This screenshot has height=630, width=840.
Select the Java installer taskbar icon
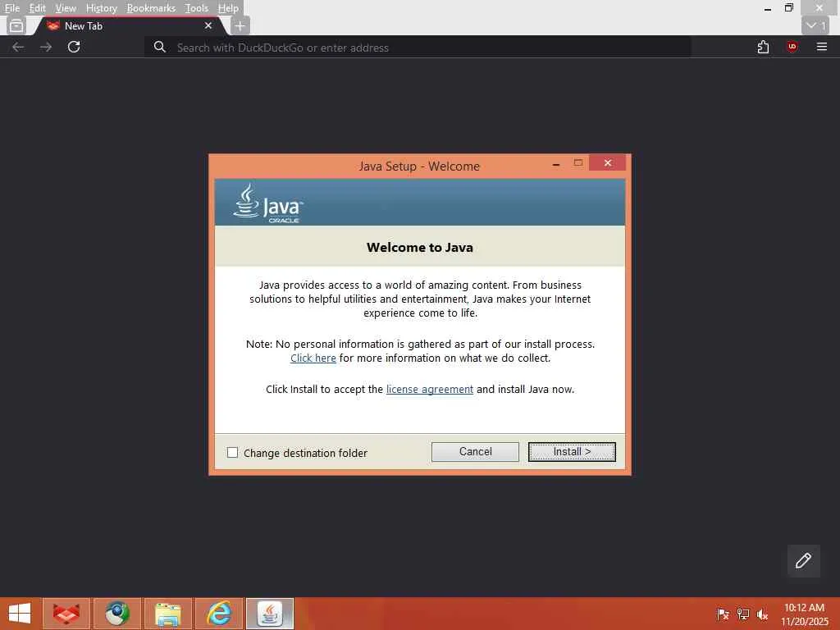coord(270,614)
